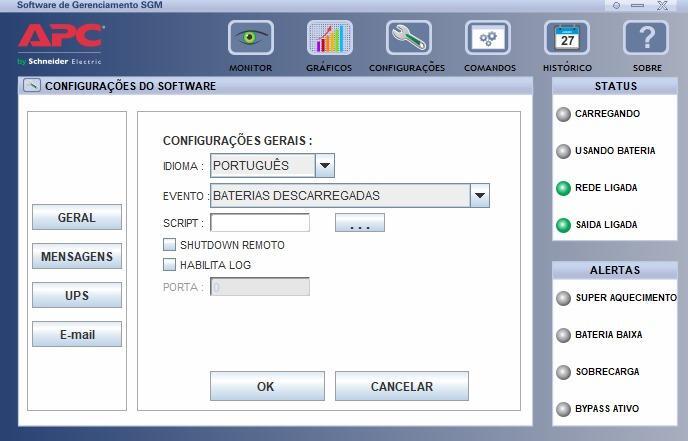Click the Bypass Ativo alert indicator

(563, 409)
